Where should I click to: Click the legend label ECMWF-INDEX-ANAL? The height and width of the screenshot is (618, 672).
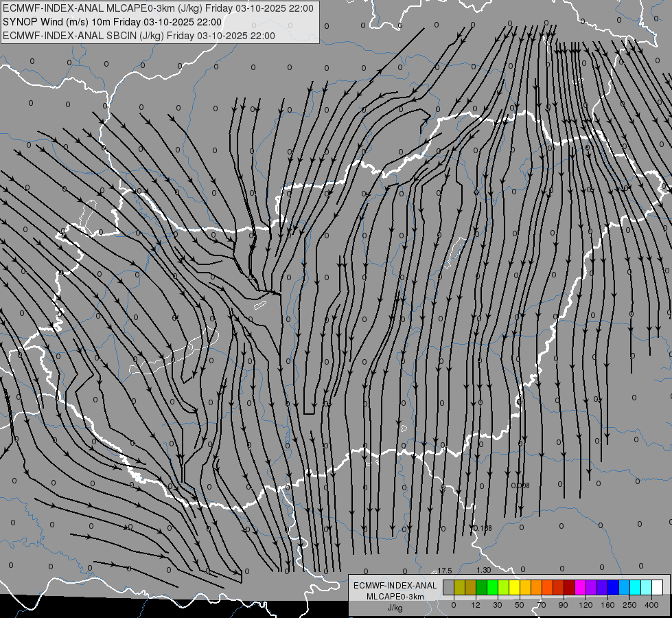(395, 586)
